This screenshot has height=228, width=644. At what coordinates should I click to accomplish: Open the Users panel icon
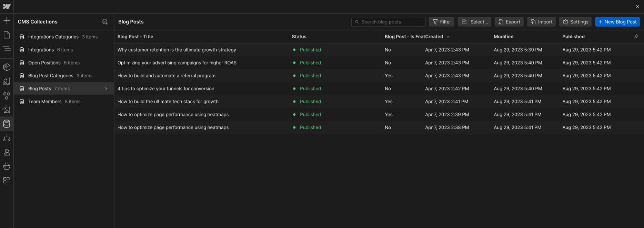(x=7, y=152)
